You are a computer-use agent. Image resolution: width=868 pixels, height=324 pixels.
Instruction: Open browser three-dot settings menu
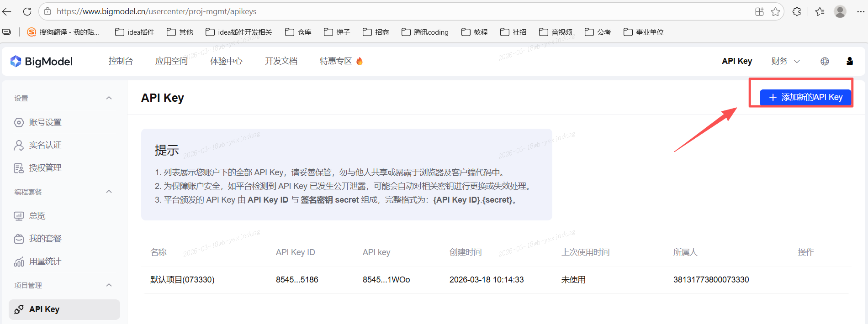(x=861, y=11)
